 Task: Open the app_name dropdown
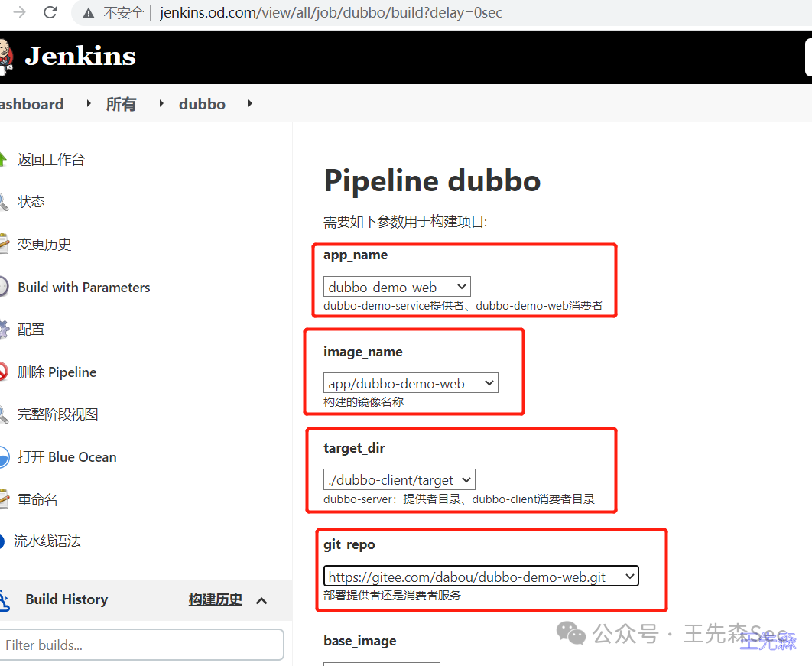397,287
